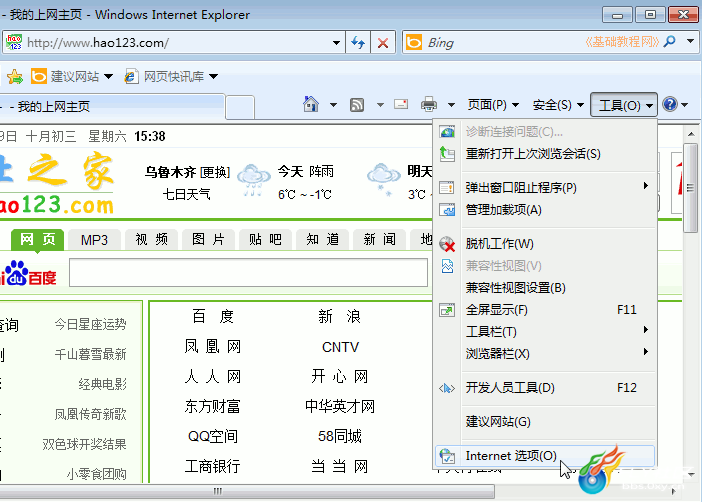Screen dimensions: 702x502
Task: Select the 图片 search tab
Action: pos(208,240)
